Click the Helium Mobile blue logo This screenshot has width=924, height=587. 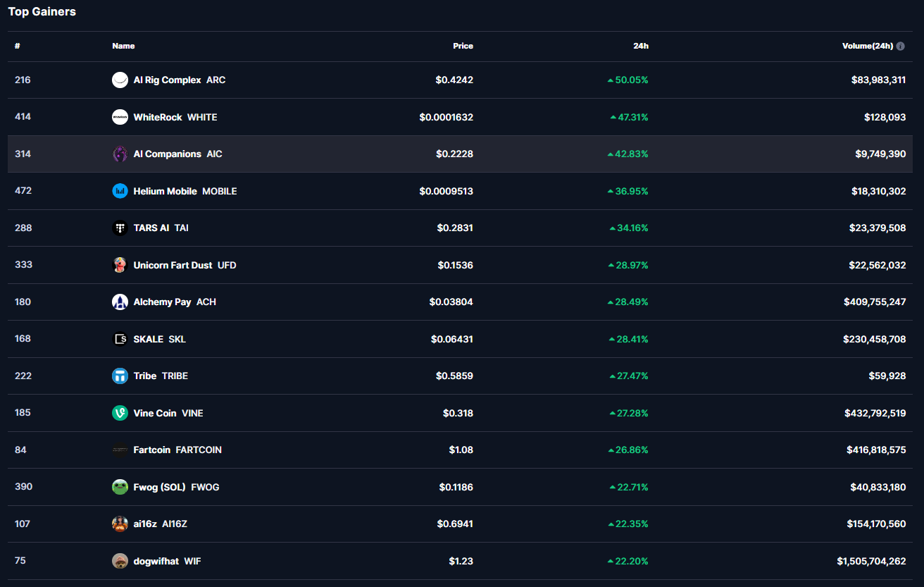tap(120, 191)
